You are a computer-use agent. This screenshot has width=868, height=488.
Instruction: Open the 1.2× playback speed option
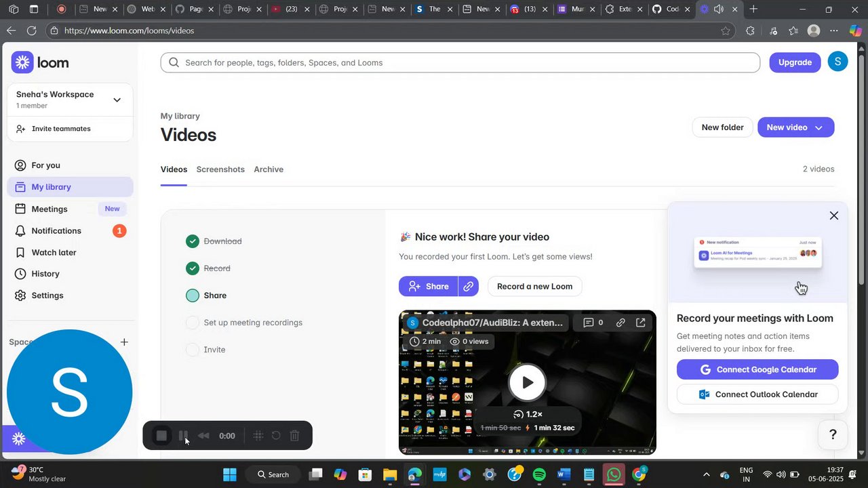coord(528,414)
